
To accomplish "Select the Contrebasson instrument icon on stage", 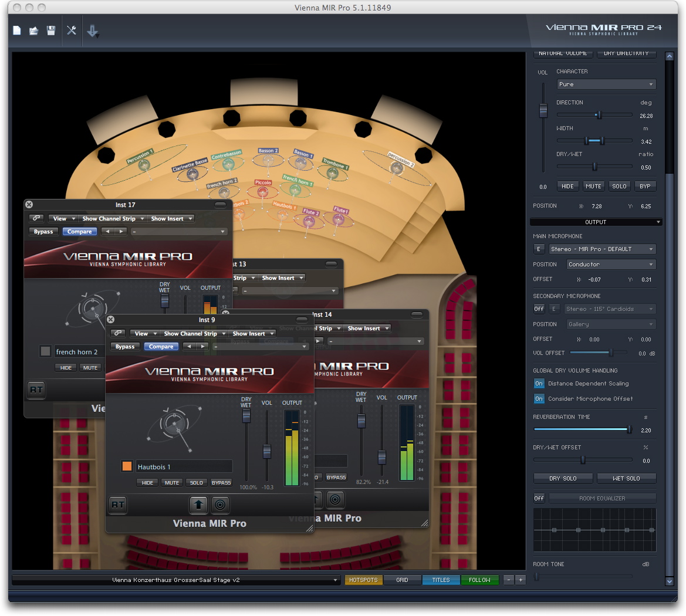I will 228,164.
